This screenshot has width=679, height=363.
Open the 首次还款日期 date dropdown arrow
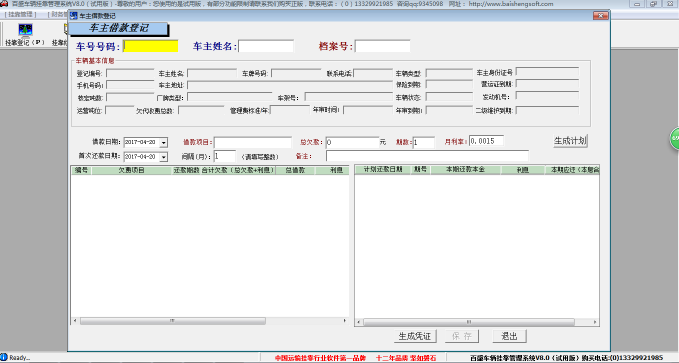tap(164, 157)
